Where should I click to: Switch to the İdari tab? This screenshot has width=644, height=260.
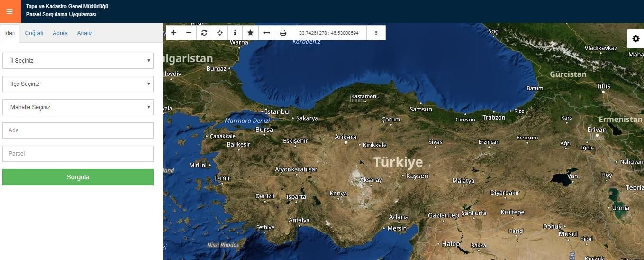pyautogui.click(x=10, y=33)
